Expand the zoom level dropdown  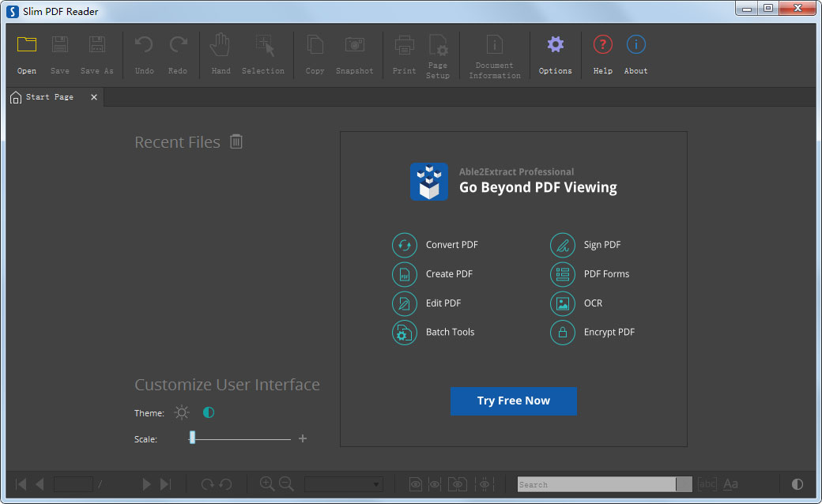[376, 484]
